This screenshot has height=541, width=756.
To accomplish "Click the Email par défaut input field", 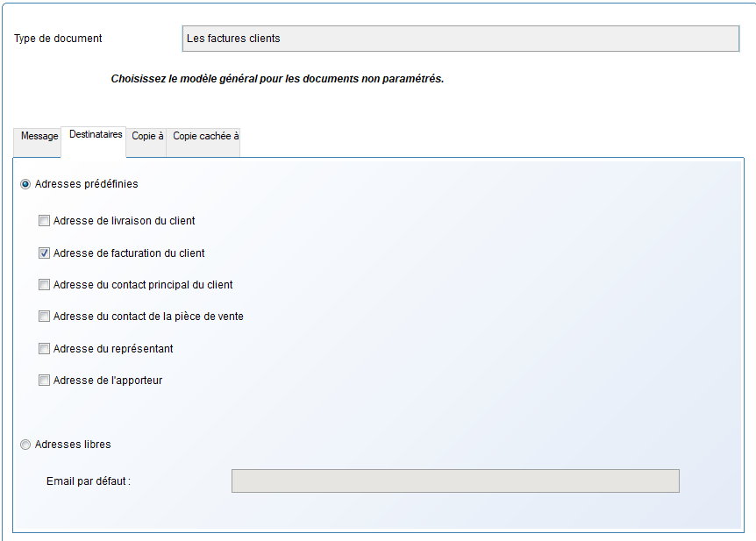I will tap(455, 481).
